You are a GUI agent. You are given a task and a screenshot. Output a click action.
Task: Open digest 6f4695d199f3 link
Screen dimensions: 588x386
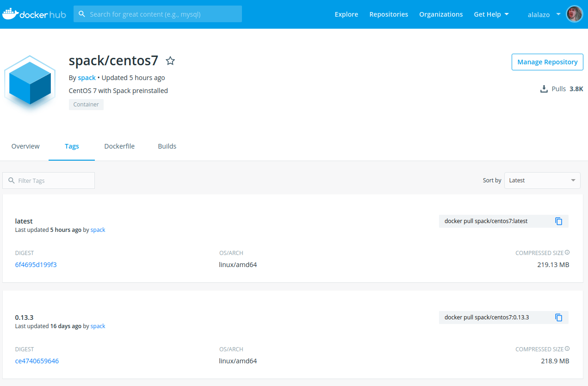click(36, 265)
